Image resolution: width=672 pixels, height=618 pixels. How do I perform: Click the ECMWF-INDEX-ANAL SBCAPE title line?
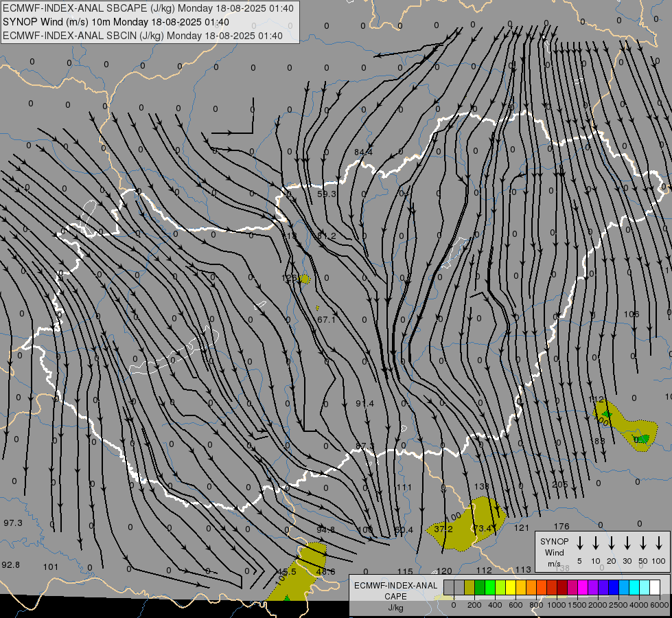click(x=148, y=8)
